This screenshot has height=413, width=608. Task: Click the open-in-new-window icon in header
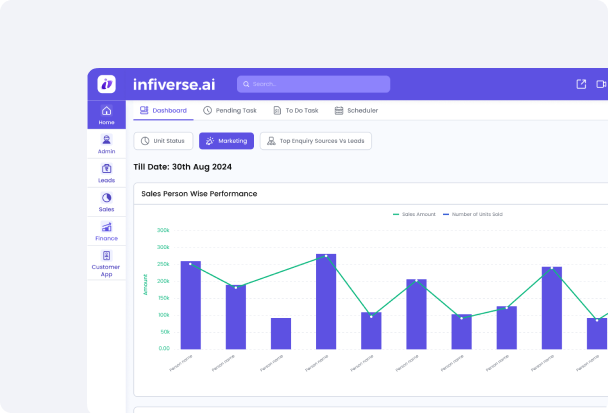pos(582,84)
